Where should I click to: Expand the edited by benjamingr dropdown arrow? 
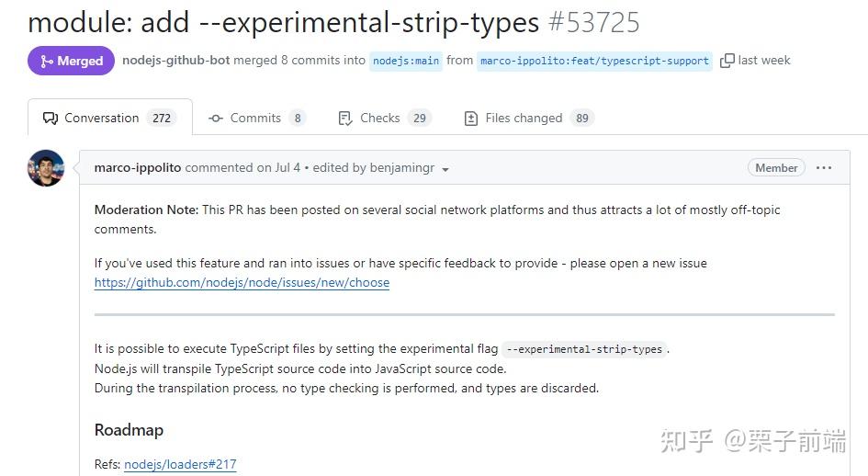pyautogui.click(x=445, y=169)
